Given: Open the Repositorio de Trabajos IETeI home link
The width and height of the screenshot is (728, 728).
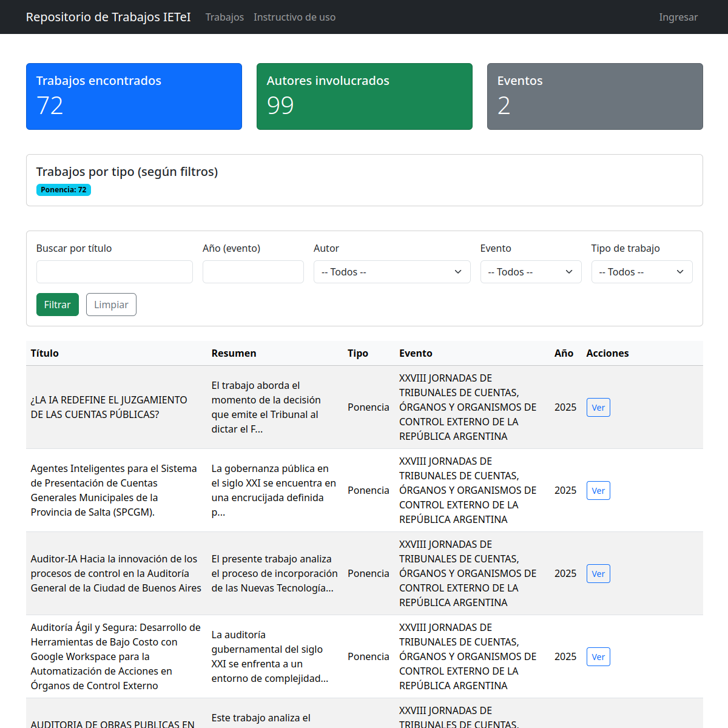Looking at the screenshot, I should tap(108, 17).
